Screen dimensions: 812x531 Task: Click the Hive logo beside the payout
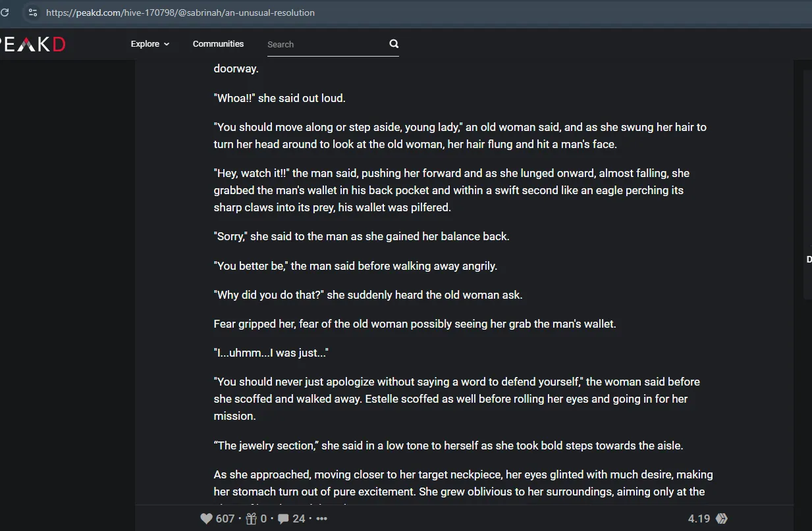(722, 518)
